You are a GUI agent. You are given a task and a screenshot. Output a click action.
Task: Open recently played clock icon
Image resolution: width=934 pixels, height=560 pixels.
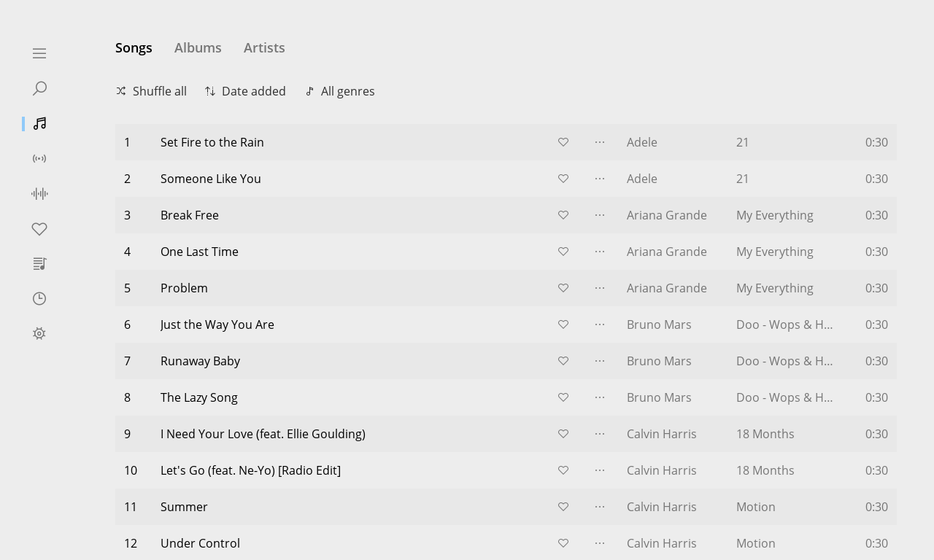(39, 298)
